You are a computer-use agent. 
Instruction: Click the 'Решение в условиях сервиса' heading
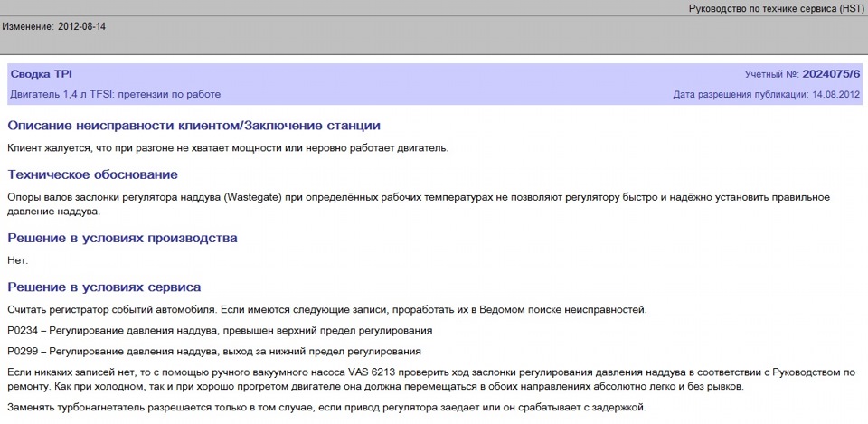click(x=104, y=287)
